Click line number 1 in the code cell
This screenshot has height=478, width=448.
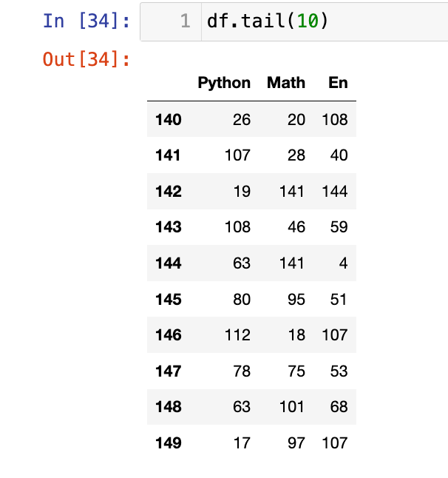point(186,22)
